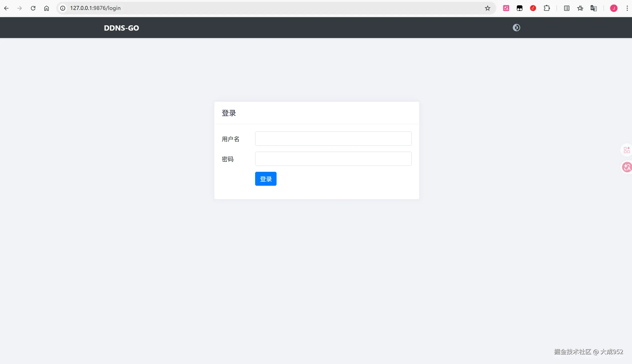Bookmark this page with star icon

click(487, 8)
